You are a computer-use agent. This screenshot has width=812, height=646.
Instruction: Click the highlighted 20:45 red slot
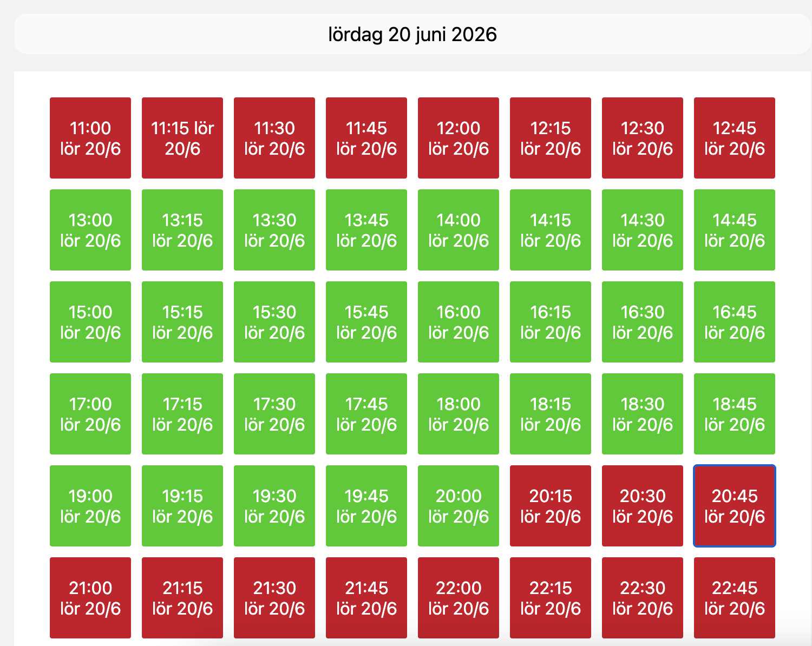(x=735, y=506)
